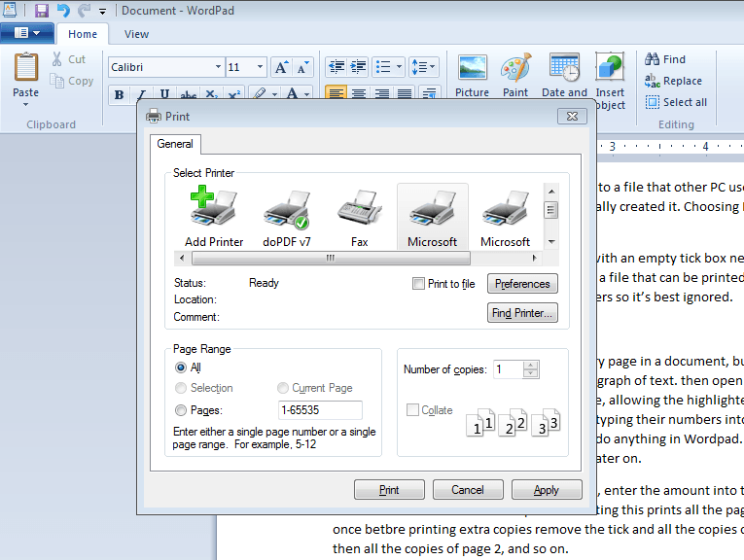744x560 pixels.
Task: Click Select all in the Editing group
Action: pyautogui.click(x=676, y=102)
